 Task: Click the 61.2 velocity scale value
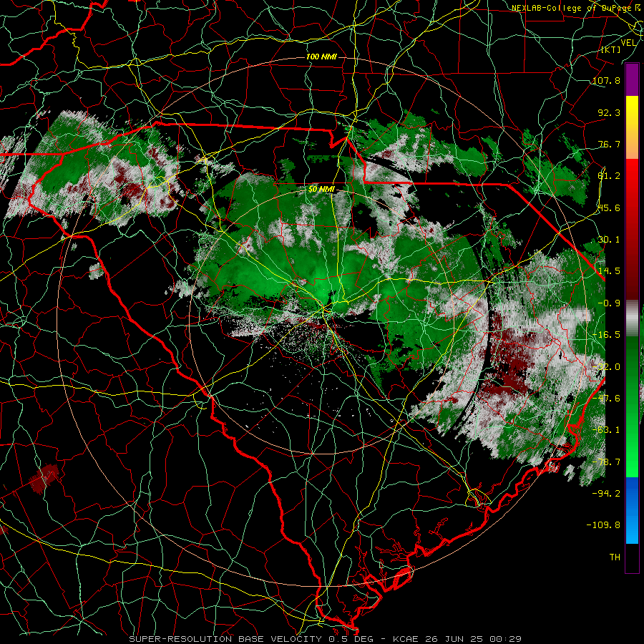click(x=609, y=176)
